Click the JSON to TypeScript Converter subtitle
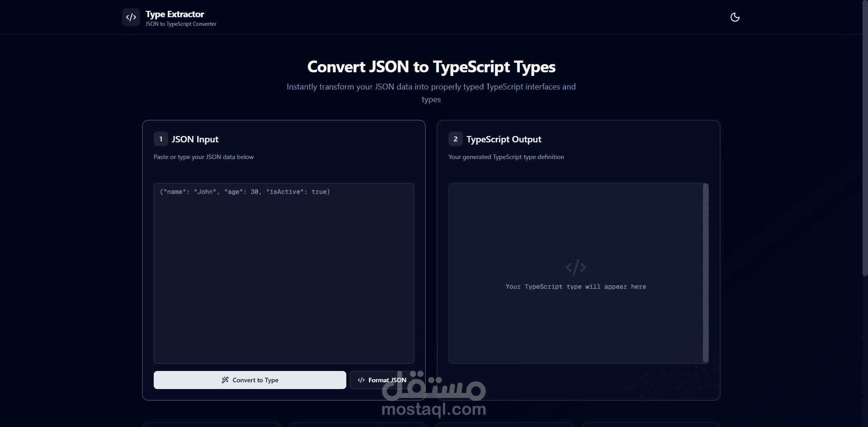The width and height of the screenshot is (868, 427). click(181, 24)
